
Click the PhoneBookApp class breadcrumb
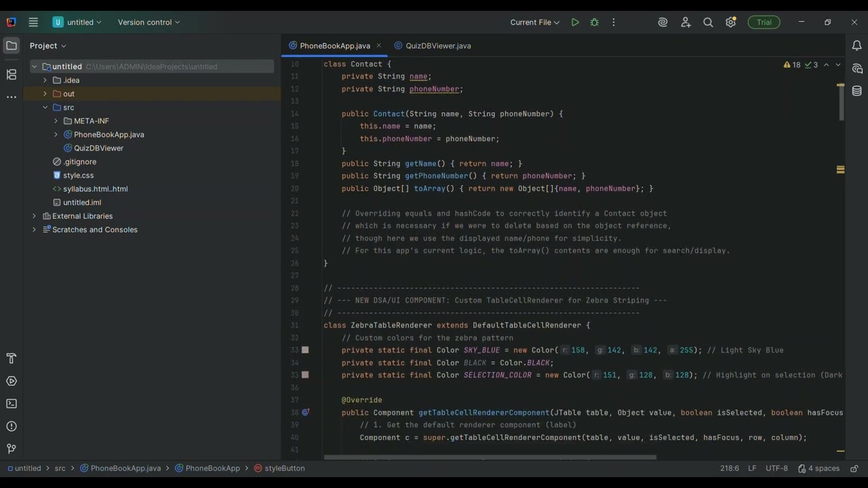point(207,468)
